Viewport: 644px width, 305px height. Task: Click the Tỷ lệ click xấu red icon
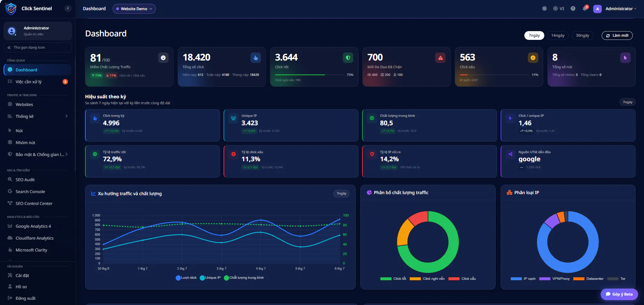(233, 154)
